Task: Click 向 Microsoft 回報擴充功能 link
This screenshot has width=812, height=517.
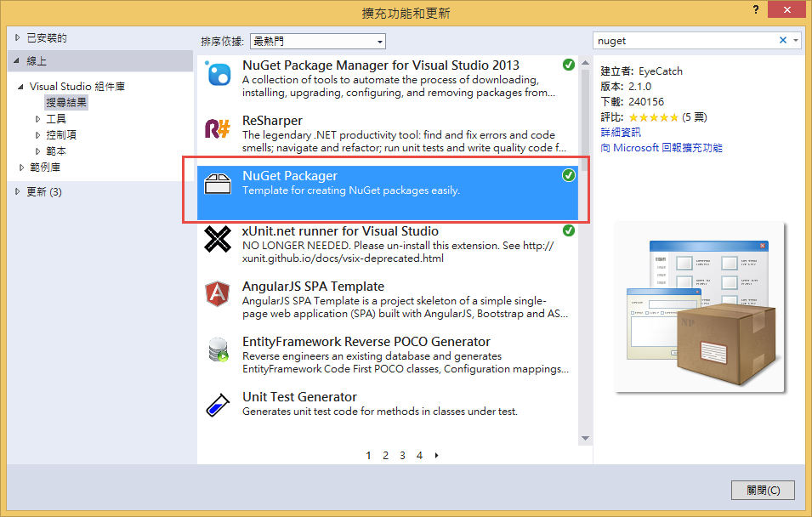Action: [662, 148]
